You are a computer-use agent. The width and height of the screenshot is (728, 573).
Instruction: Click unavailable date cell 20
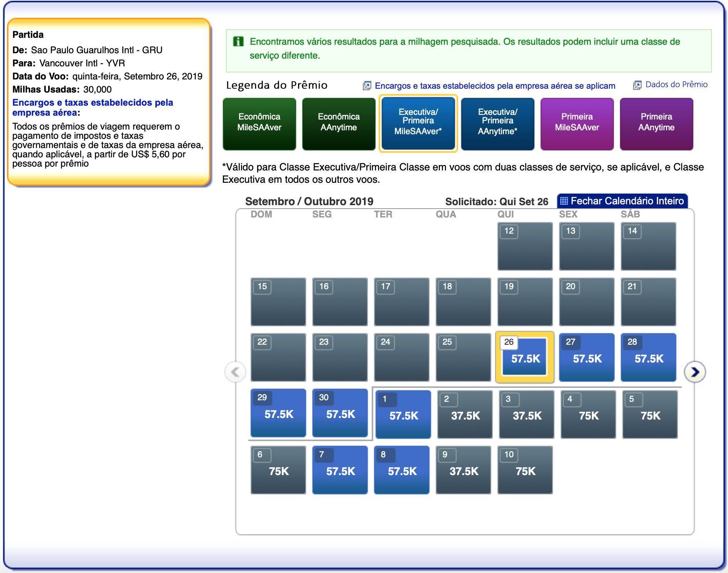coord(586,302)
